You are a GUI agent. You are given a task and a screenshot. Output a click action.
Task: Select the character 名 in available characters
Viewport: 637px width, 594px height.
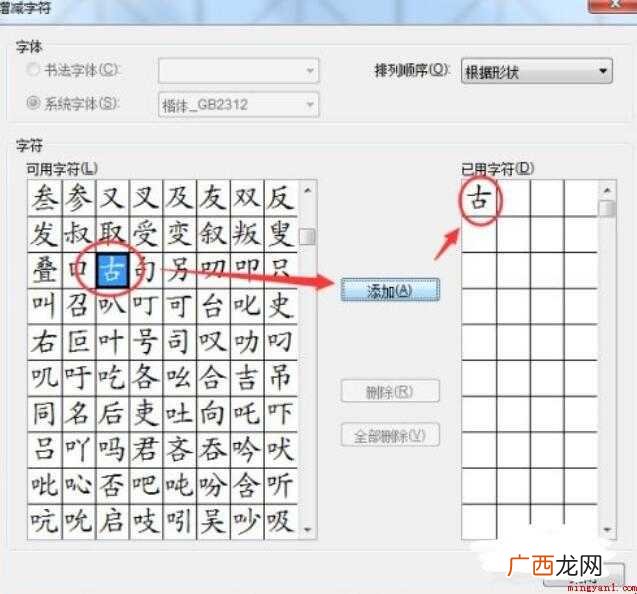(79, 414)
